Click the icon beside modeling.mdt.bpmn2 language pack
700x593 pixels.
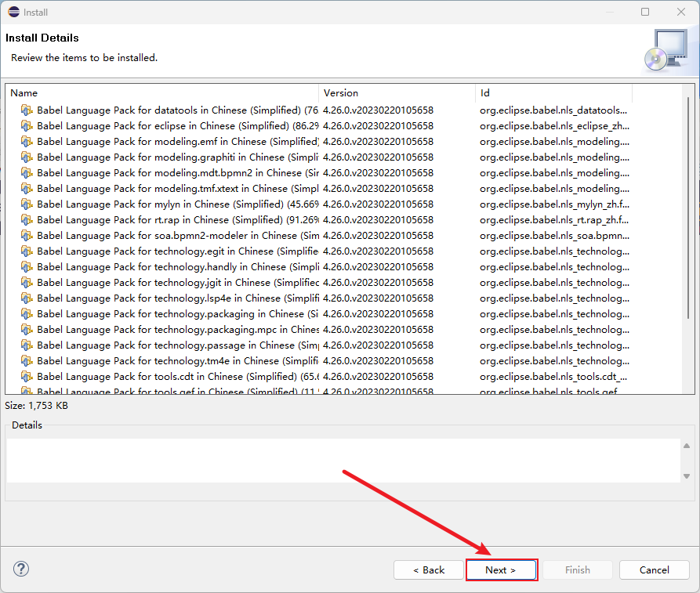(27, 172)
